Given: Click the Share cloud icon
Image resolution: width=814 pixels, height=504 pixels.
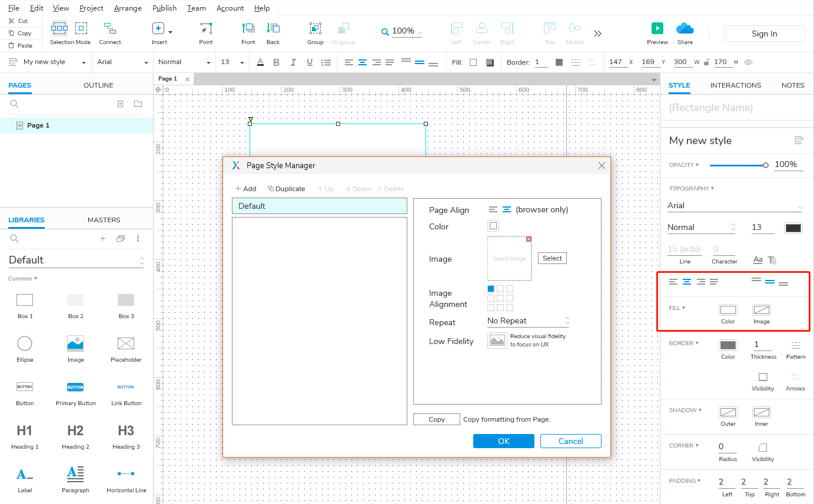Looking at the screenshot, I should 685,28.
